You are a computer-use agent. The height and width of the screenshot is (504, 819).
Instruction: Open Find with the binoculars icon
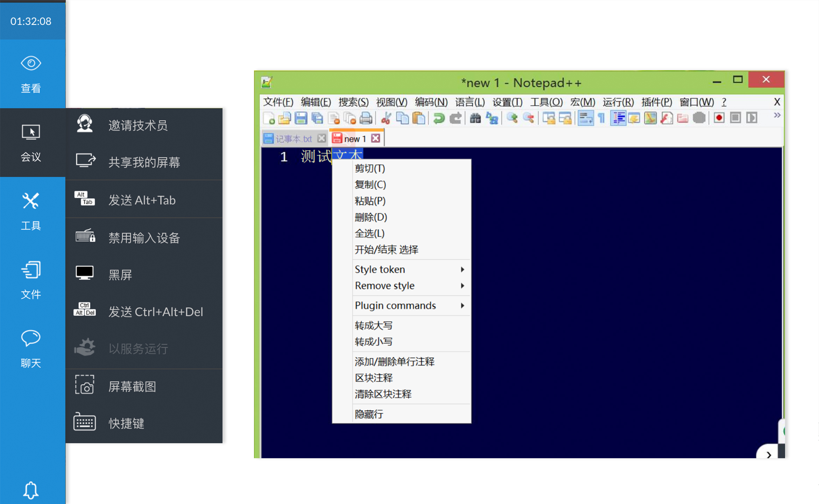(475, 118)
